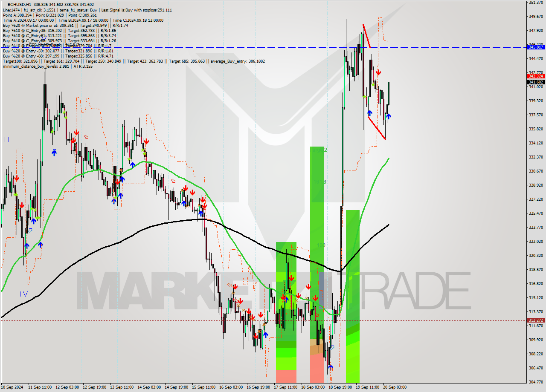Click the Buy %20 @ Entry -50: 302.077 line

tap(58, 51)
